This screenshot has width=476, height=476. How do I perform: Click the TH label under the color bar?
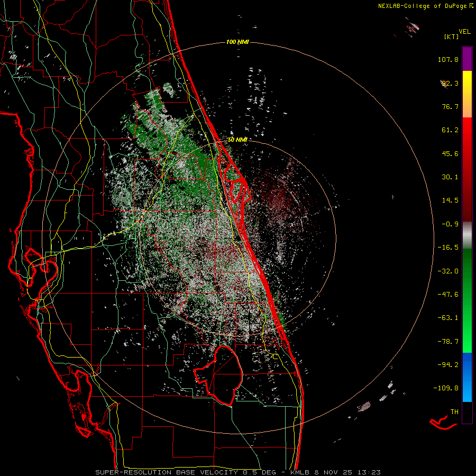[454, 412]
